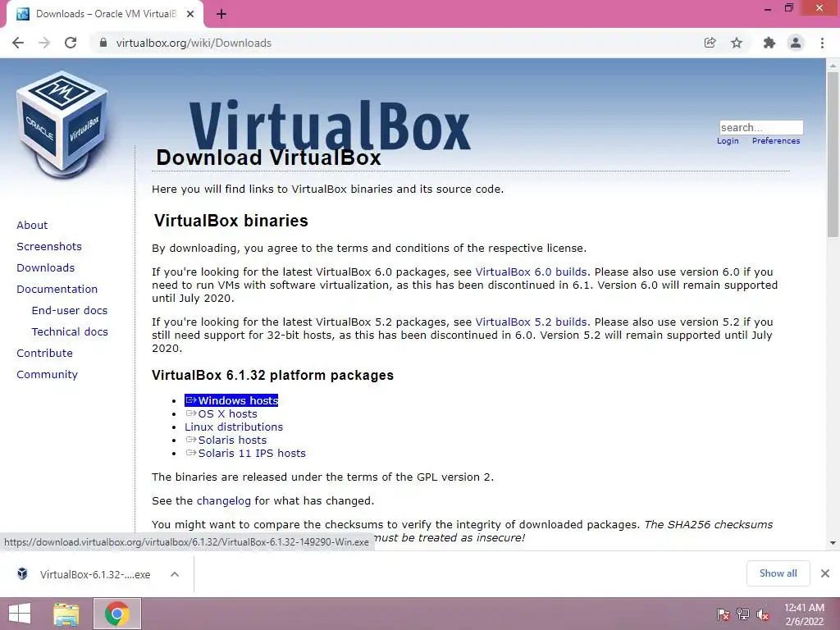Open the changelog link
This screenshot has width=840, height=630.
click(223, 501)
